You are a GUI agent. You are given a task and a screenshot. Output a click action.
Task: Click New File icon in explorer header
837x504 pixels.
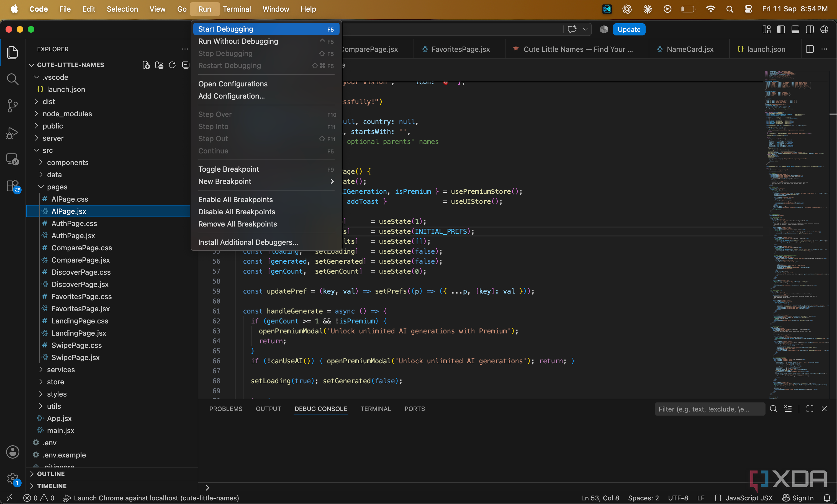coord(146,65)
